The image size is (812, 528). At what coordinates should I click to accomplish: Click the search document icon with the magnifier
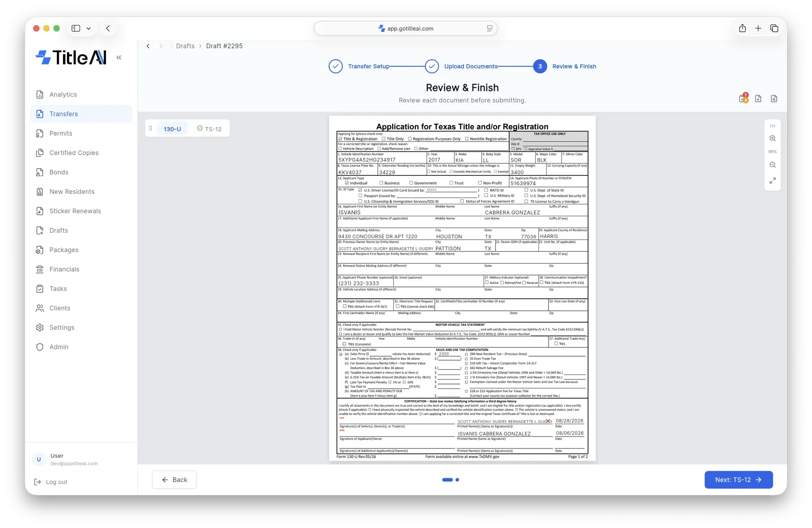(x=774, y=98)
